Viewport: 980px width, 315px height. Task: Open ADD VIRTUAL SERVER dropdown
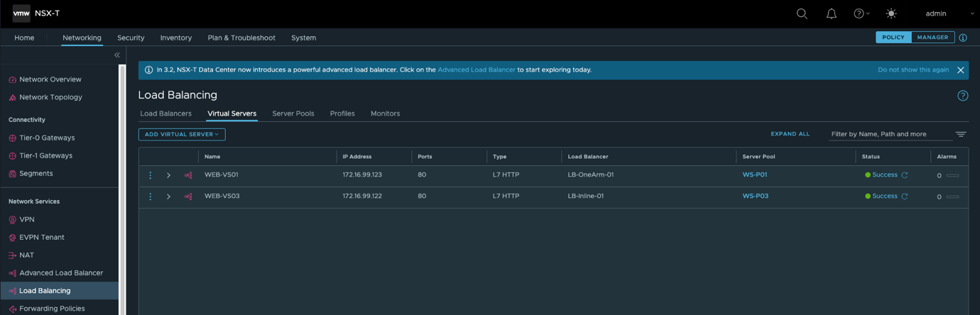[182, 134]
